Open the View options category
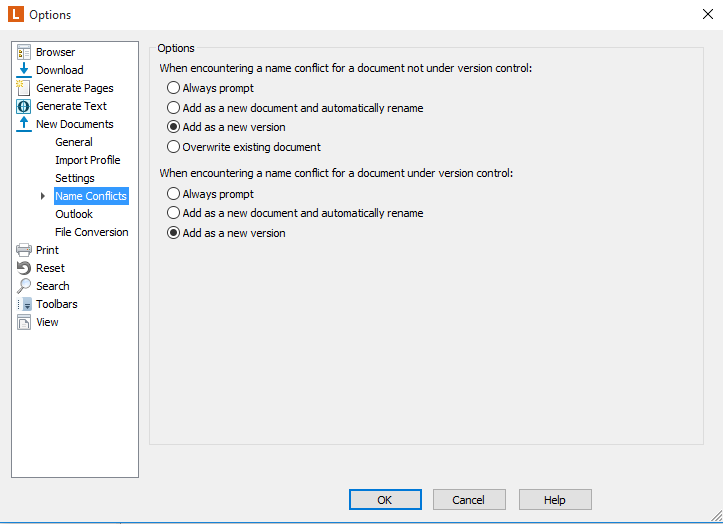The height and width of the screenshot is (524, 723). tap(47, 322)
